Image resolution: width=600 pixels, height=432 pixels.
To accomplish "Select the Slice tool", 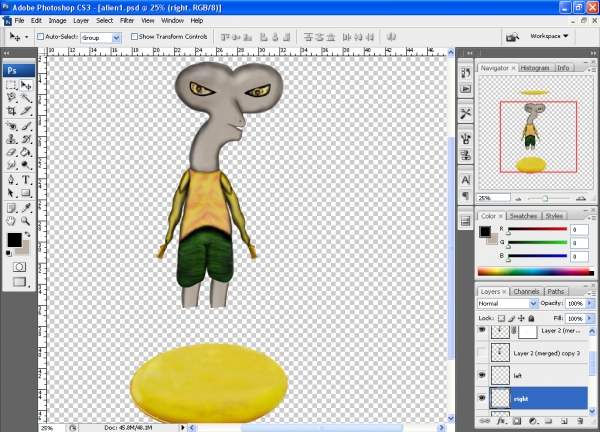I will (26, 111).
